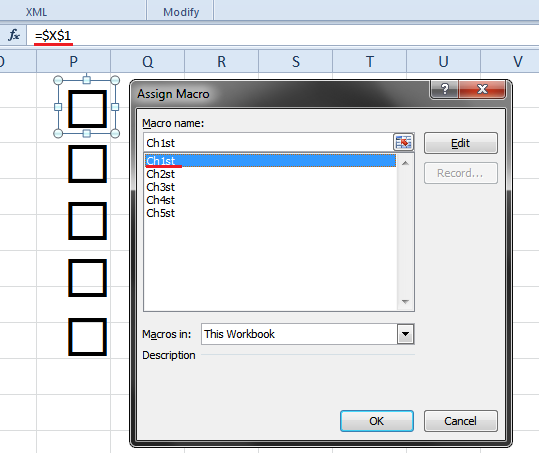Click top-left round handle of selected checkbox
Viewport: 539px width, 453px height.
pos(58,80)
